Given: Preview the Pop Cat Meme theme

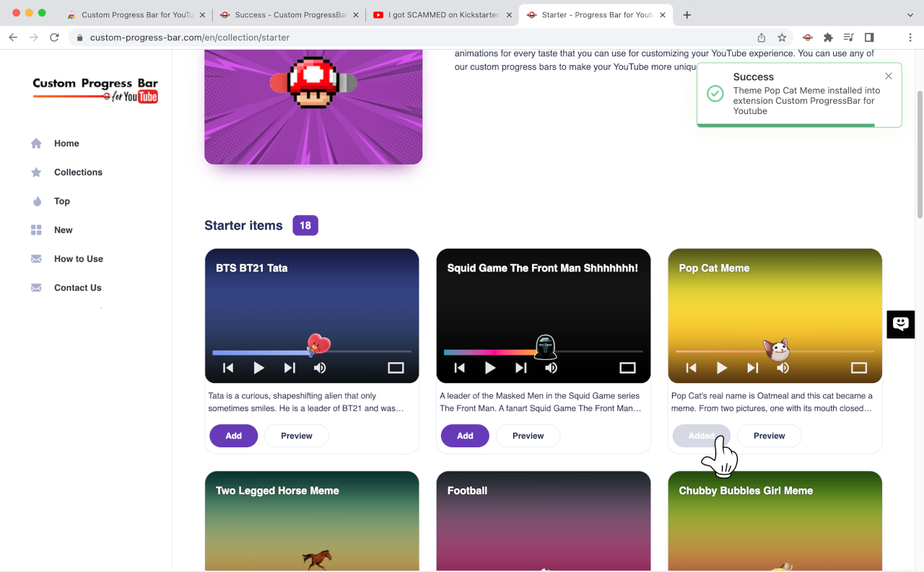Looking at the screenshot, I should pos(770,436).
